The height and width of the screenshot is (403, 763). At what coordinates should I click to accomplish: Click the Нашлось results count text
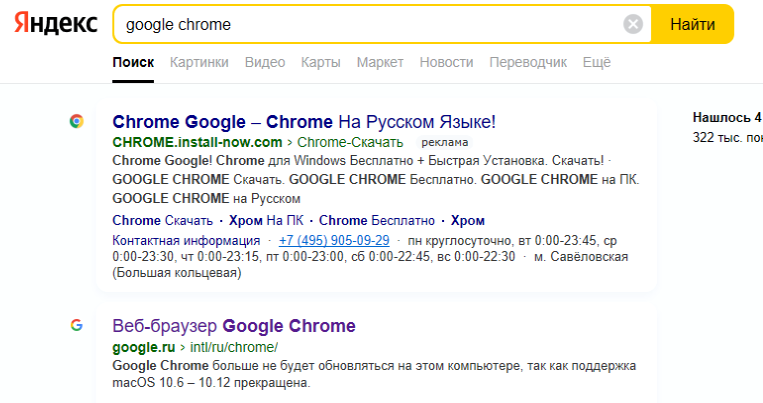tap(727, 117)
